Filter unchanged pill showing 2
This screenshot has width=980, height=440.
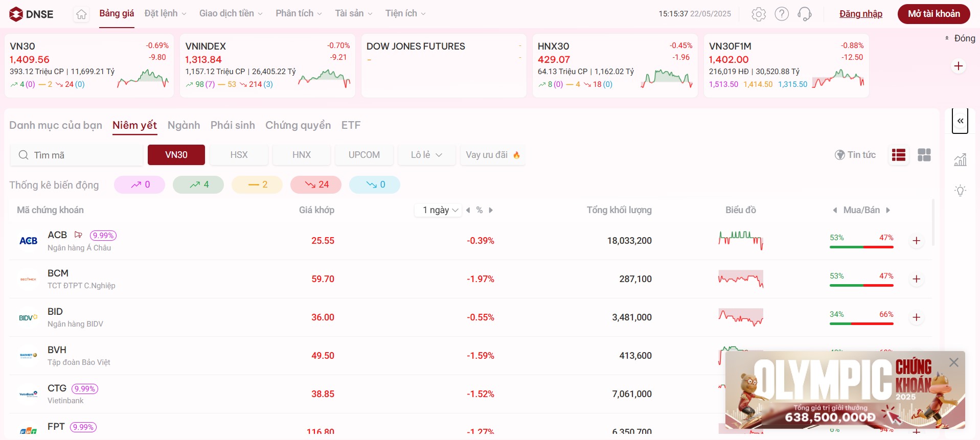[x=257, y=184]
